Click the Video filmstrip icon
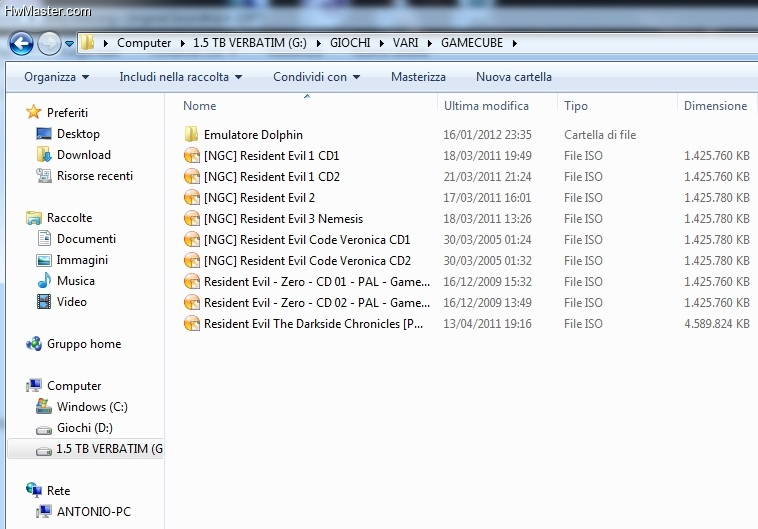The width and height of the screenshot is (758, 529). [44, 302]
